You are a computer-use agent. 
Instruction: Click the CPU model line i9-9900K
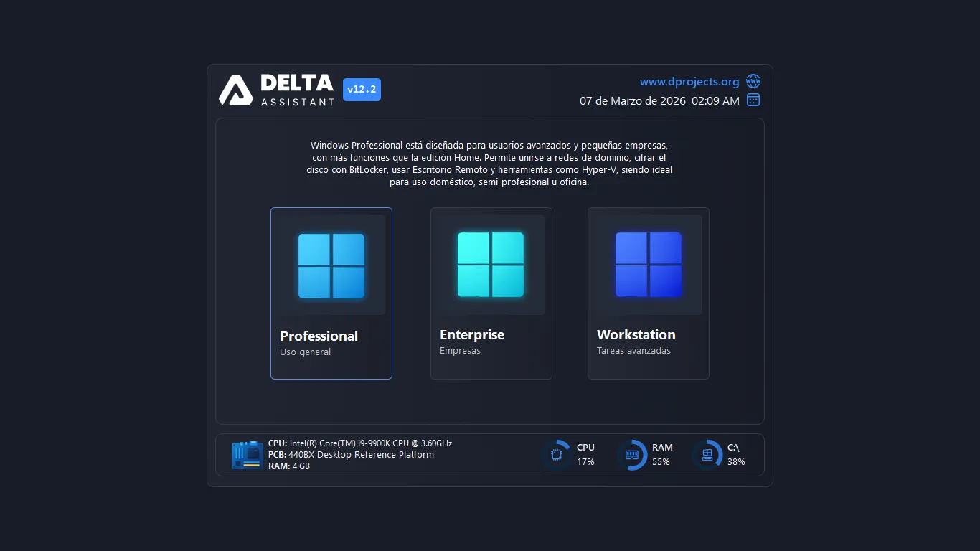point(360,443)
